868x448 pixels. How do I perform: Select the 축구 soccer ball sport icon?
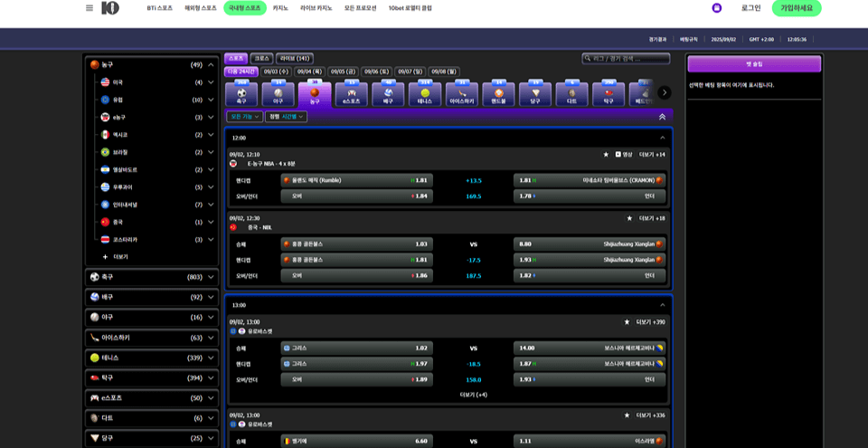(241, 93)
